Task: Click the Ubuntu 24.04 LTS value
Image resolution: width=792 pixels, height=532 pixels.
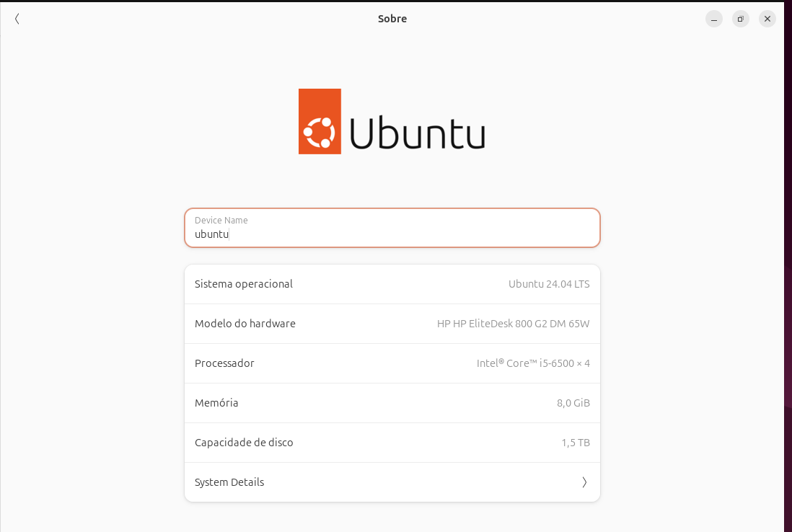Action: 549,284
